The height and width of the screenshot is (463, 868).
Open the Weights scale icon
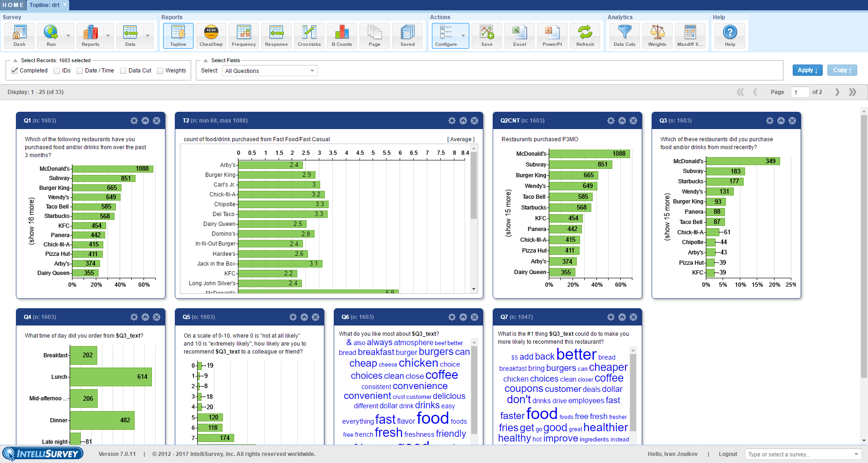[x=657, y=36]
